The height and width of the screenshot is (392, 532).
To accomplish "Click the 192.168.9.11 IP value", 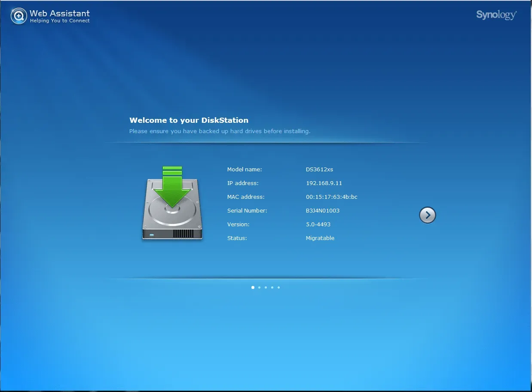I will pos(324,183).
